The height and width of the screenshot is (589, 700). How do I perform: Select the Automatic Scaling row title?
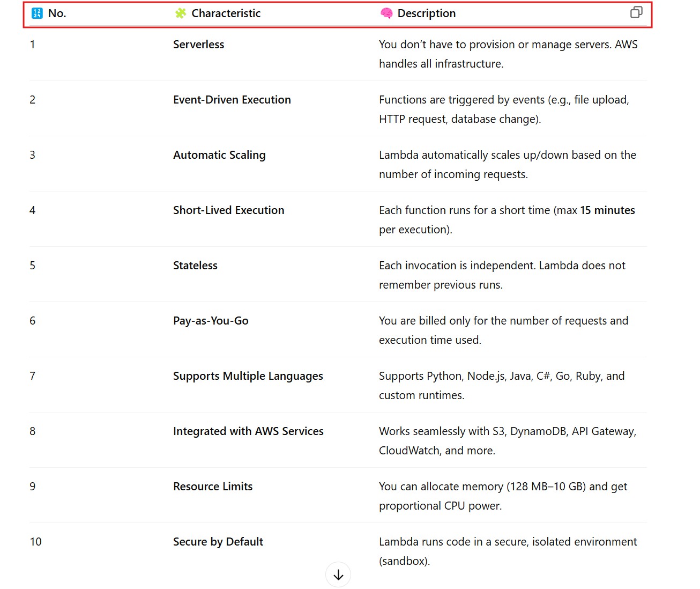tap(219, 155)
